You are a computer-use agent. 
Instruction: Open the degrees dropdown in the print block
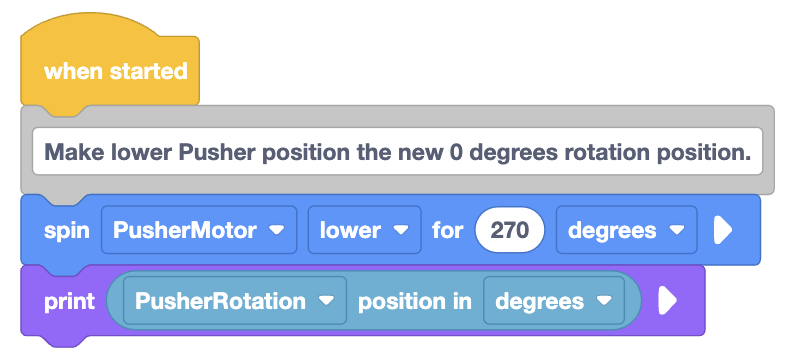point(554,301)
